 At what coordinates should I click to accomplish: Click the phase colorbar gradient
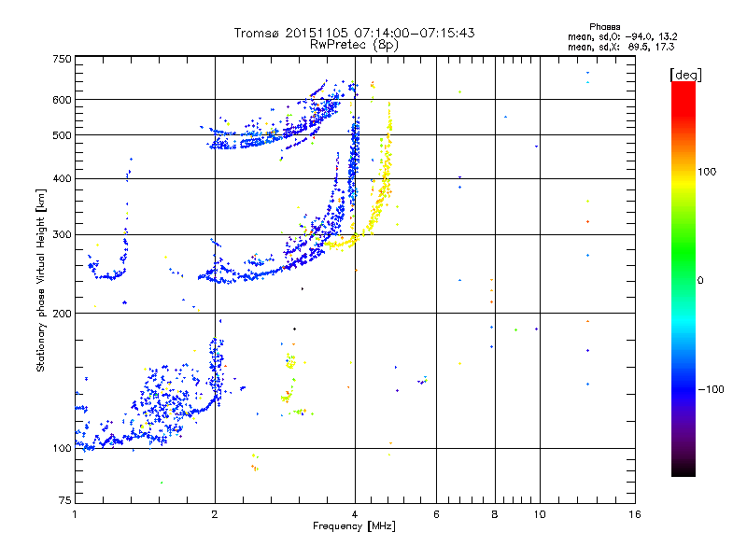pos(684,278)
